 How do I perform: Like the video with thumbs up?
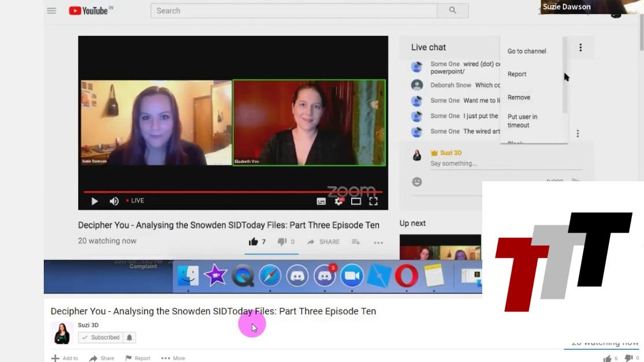254,242
